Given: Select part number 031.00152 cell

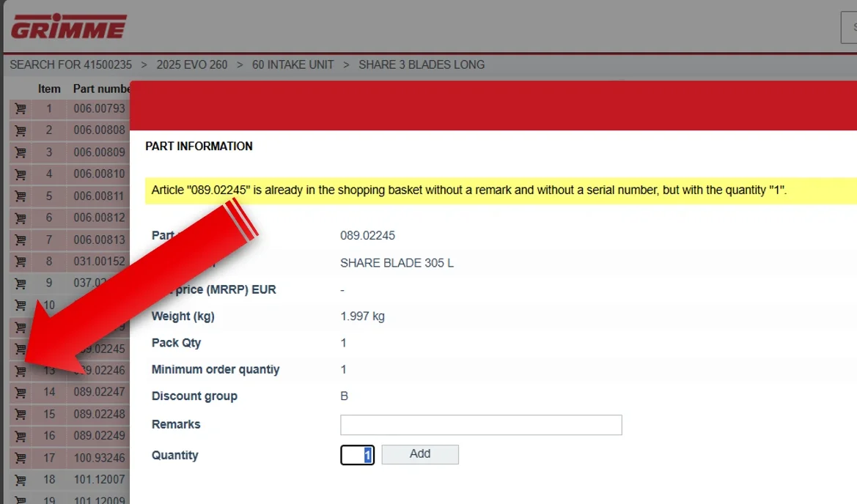Looking at the screenshot, I should 100,261.
